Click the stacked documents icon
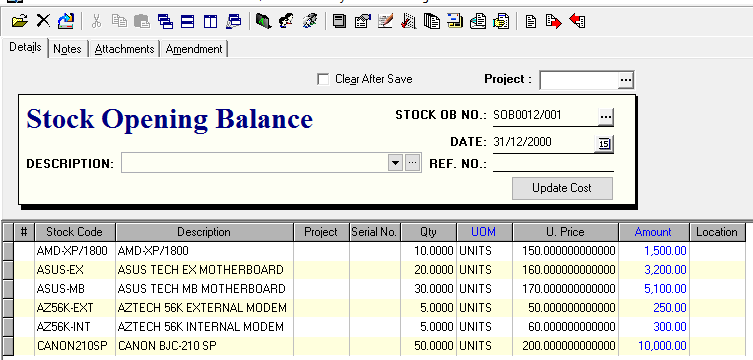This screenshot has width=753, height=360. [432, 21]
